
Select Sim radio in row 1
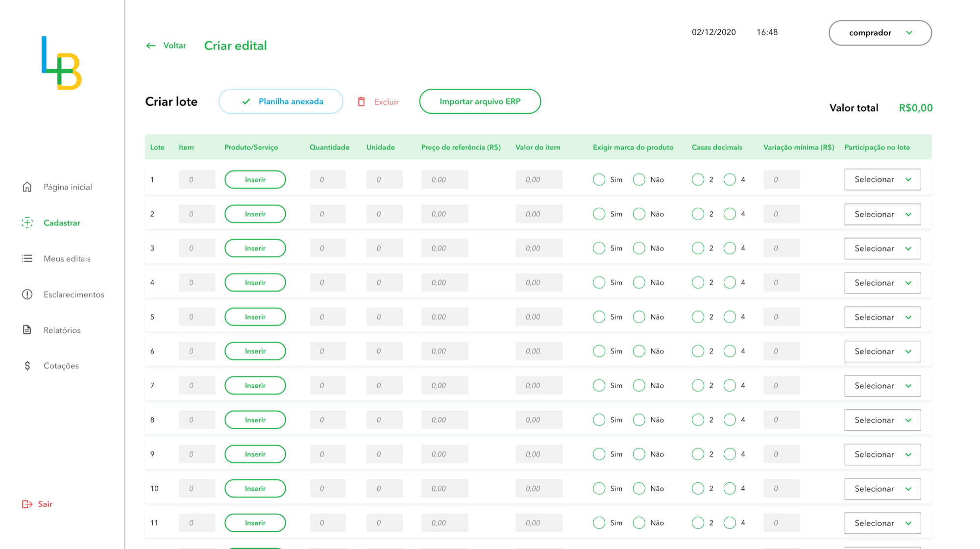pos(599,179)
